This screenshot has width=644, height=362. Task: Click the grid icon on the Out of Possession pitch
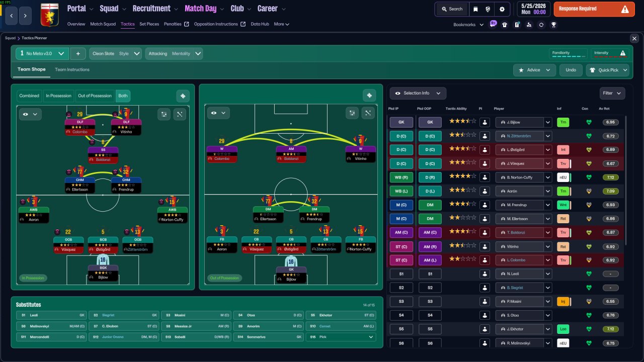[352, 113]
